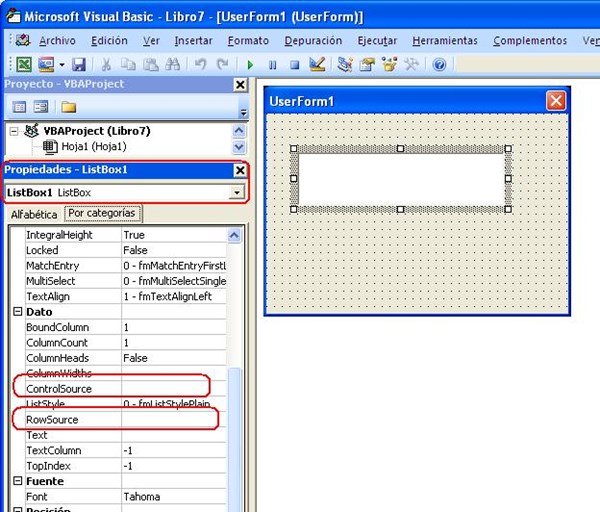
Task: Click the Visual Basic icon beside Archivo
Action: tap(23, 40)
